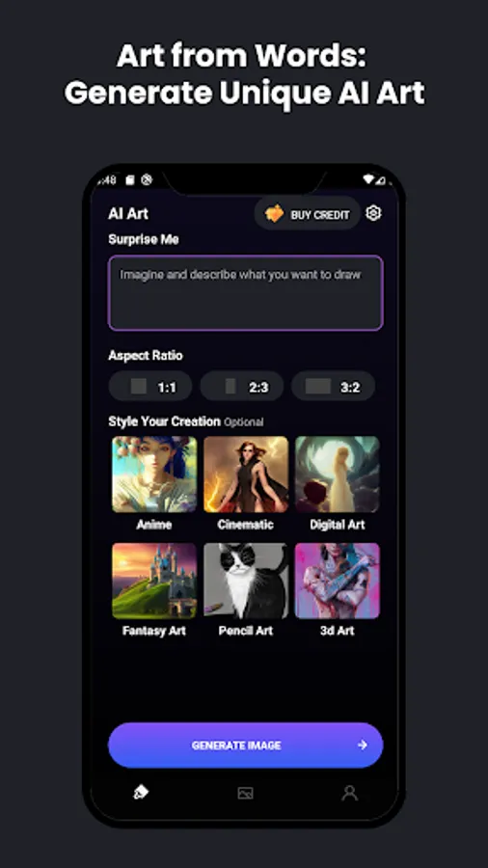The height and width of the screenshot is (868, 488).
Task: Open the profile tab icon
Action: [x=349, y=793]
